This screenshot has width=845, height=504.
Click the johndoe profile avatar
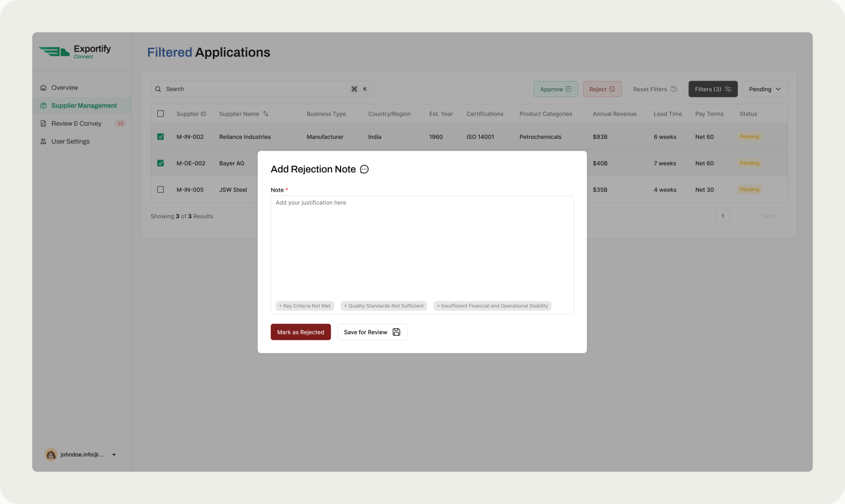[x=51, y=454]
